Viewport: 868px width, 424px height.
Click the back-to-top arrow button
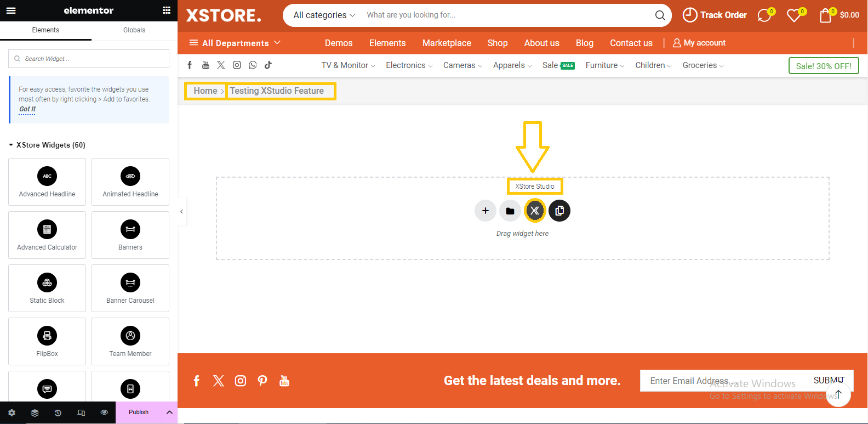click(x=838, y=394)
